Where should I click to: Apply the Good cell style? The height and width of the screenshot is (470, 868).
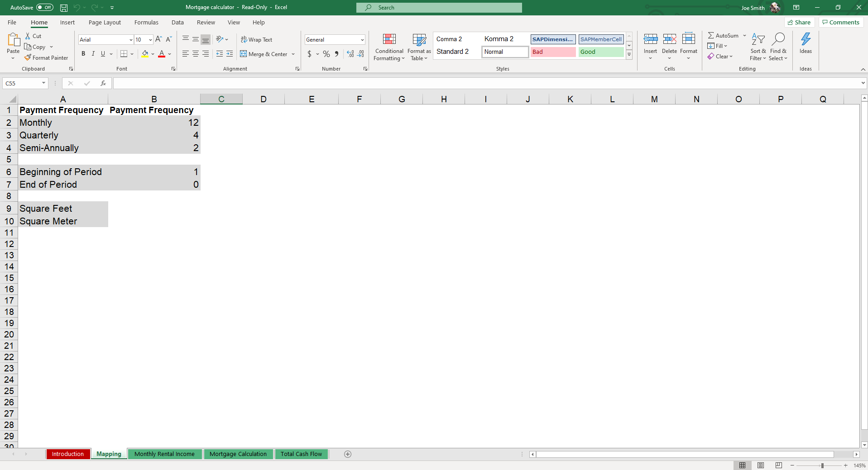point(601,52)
